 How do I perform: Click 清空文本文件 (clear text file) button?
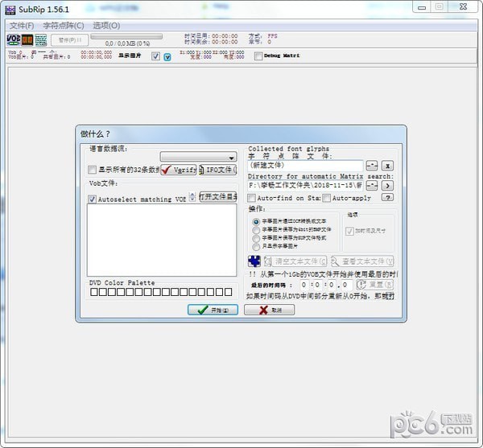click(x=295, y=261)
